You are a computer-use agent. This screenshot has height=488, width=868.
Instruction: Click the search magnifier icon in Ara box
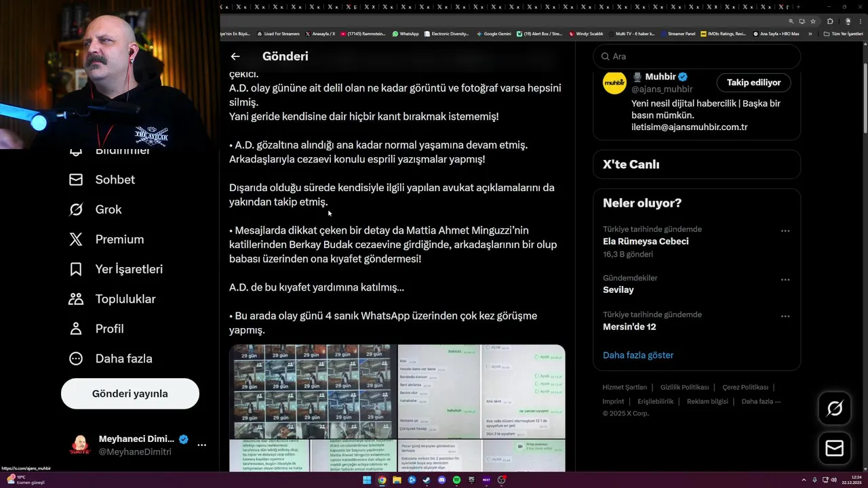click(604, 56)
